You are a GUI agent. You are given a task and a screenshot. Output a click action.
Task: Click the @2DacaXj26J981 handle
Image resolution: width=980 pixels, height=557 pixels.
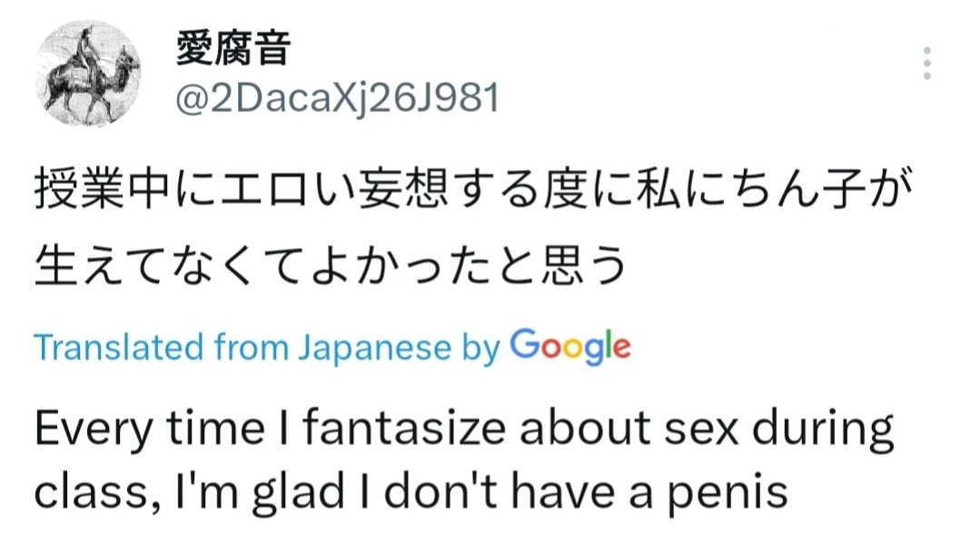pyautogui.click(x=337, y=98)
